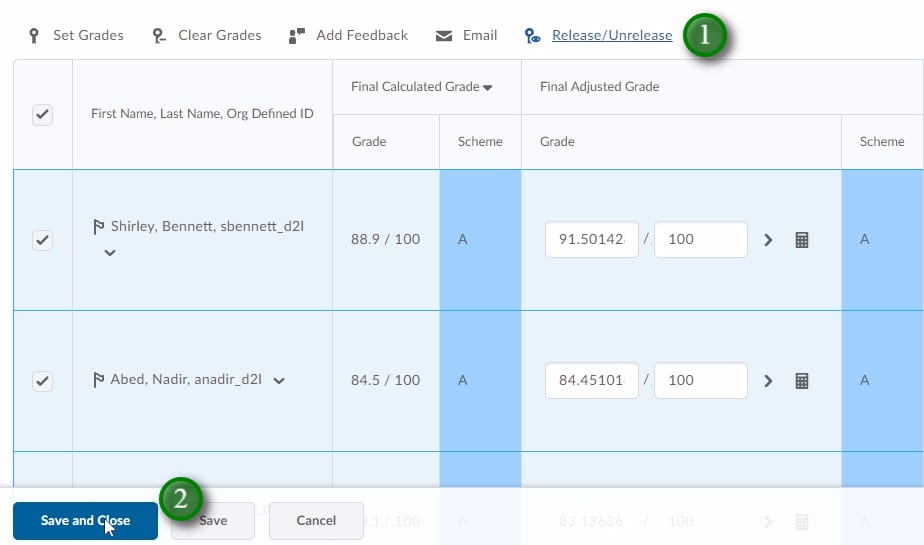Click the Release/Unrelease eye-key icon
Image resolution: width=924 pixels, height=545 pixels.
tap(533, 36)
